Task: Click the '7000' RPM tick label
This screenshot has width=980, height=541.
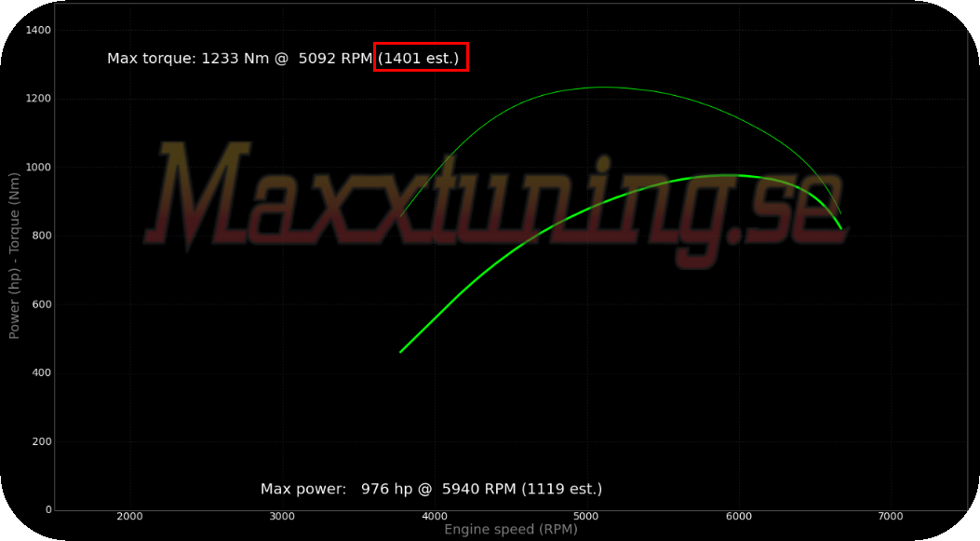Action: 891,517
